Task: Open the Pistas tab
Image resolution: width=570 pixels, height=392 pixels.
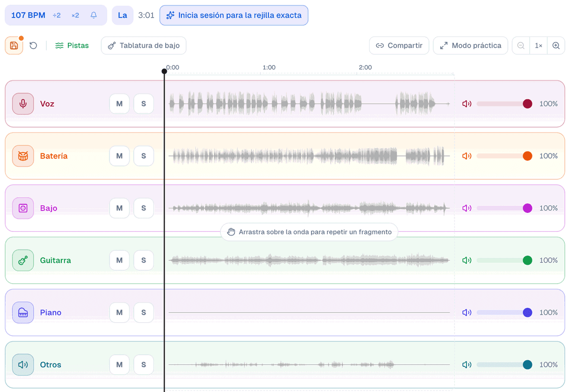Action: [x=72, y=46]
